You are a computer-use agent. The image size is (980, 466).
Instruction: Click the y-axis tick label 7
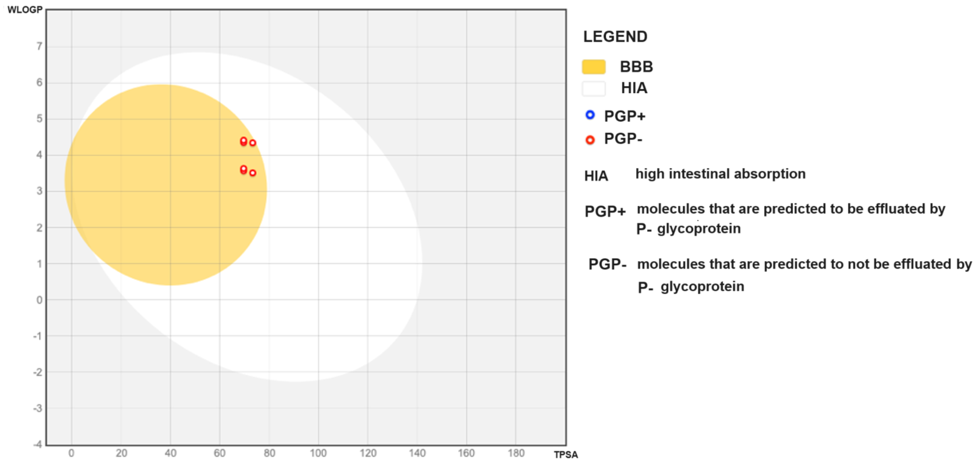39,46
